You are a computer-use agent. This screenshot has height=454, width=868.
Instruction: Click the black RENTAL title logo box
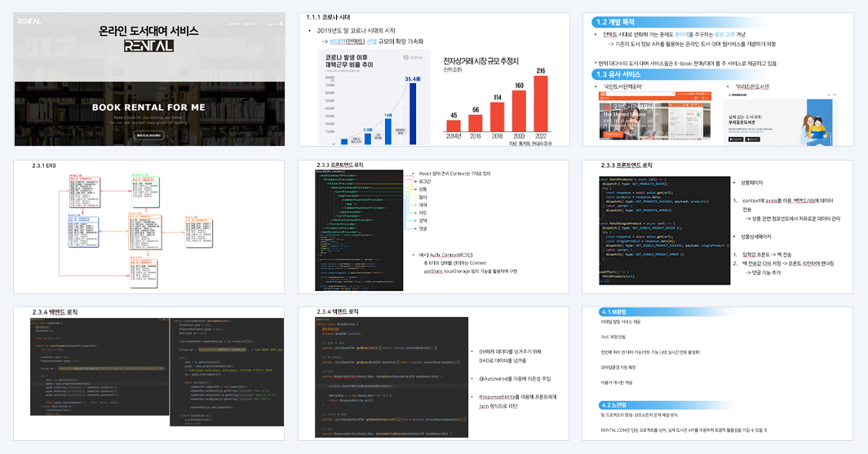148,46
